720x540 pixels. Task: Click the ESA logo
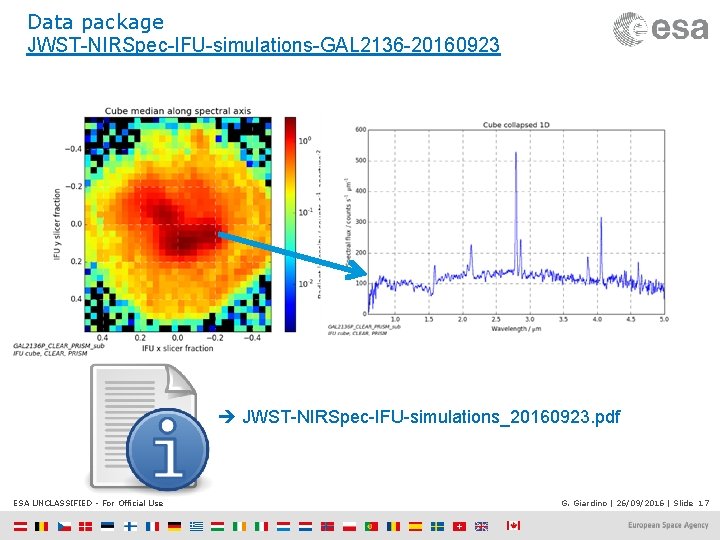[661, 29]
